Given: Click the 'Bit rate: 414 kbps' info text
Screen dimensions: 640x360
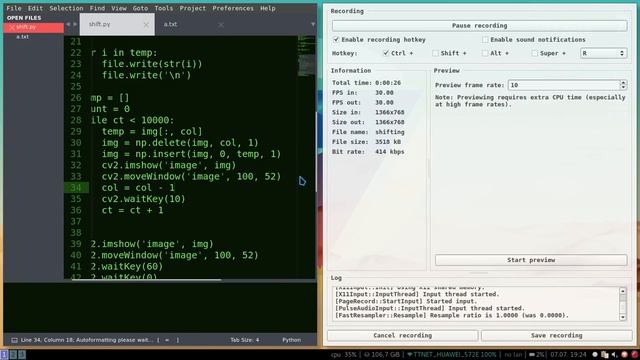Looking at the screenshot, I should [x=368, y=151].
